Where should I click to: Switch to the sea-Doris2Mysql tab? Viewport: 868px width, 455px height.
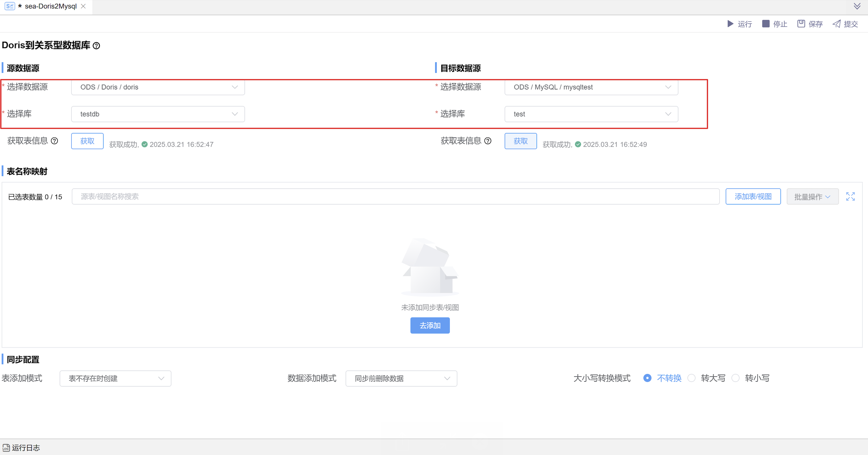[x=51, y=6]
